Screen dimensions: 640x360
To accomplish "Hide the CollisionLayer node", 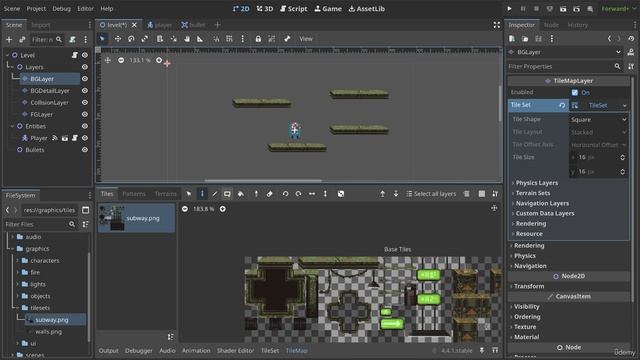I will click(x=84, y=102).
